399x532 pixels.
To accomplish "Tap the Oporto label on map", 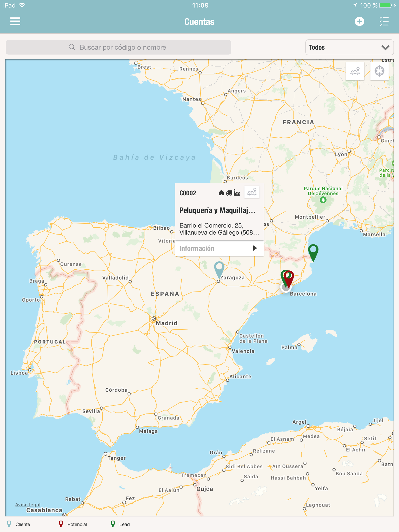I will pos(31,300).
